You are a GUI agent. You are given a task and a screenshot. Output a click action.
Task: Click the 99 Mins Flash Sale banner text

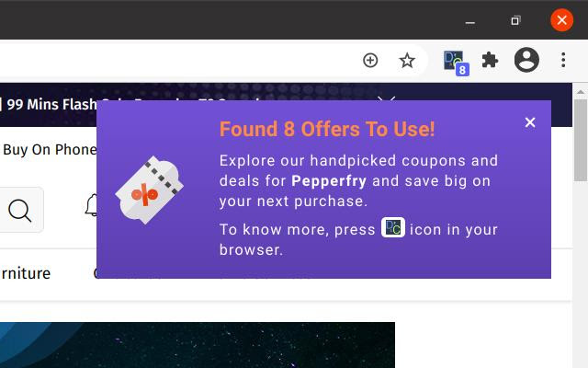tap(51, 104)
